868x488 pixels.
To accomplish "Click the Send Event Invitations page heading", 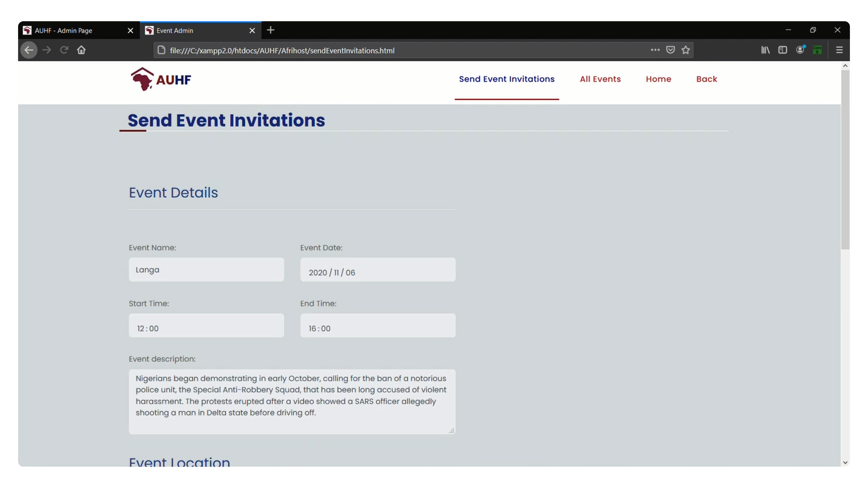I will click(x=226, y=121).
